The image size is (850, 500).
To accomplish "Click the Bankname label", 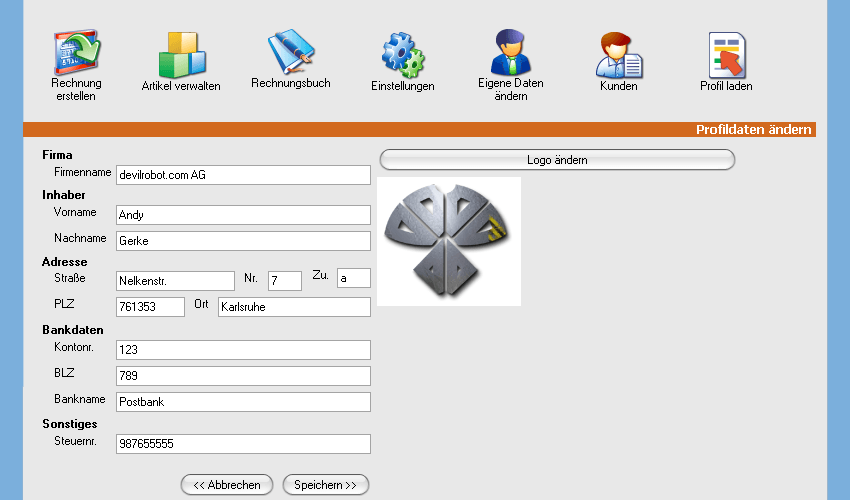I will click(80, 399).
